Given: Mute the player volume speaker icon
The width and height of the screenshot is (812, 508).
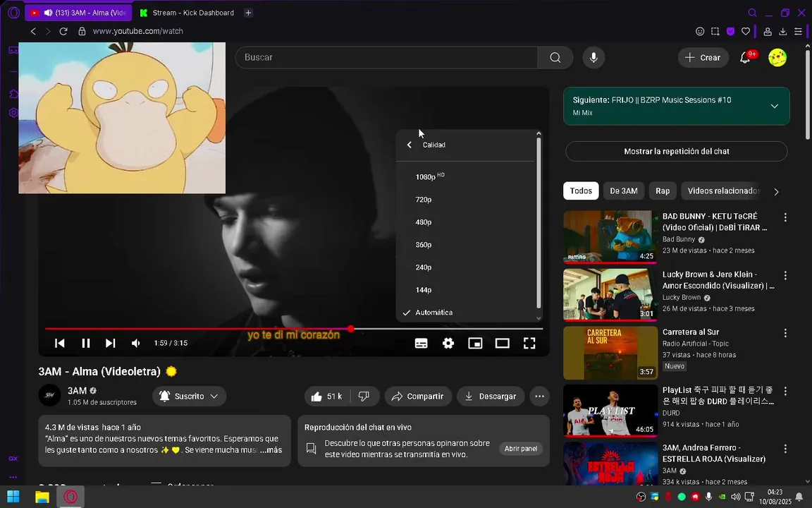Looking at the screenshot, I should point(135,343).
